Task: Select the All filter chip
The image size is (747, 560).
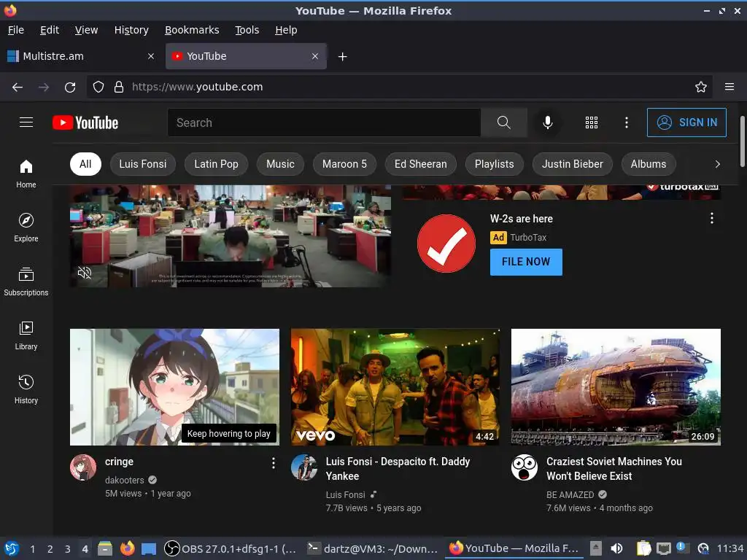Action: tap(85, 164)
